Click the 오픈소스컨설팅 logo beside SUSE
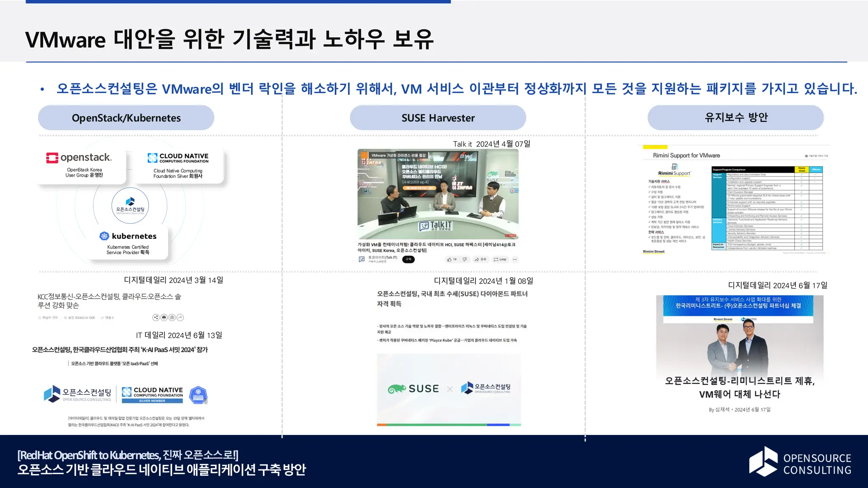868x488 pixels. click(x=486, y=388)
